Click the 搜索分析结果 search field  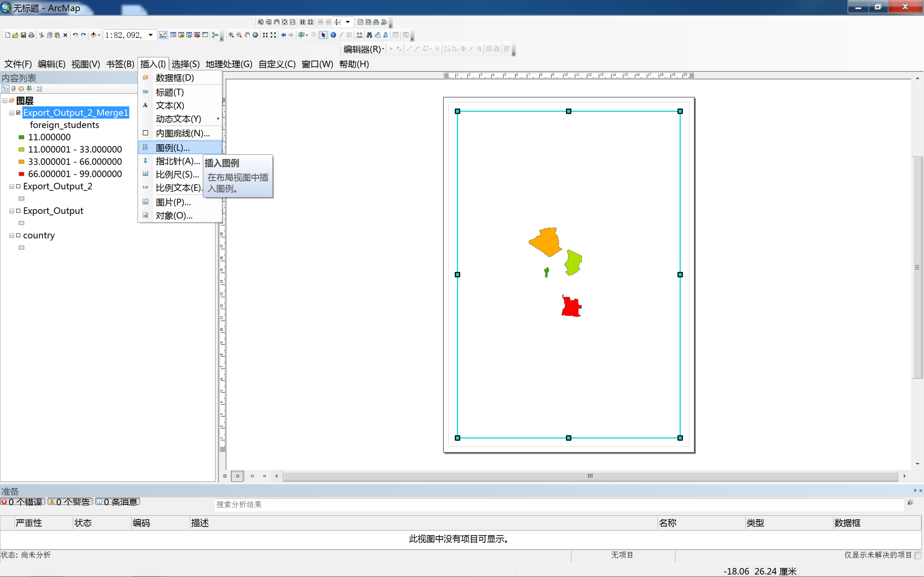click(x=558, y=504)
